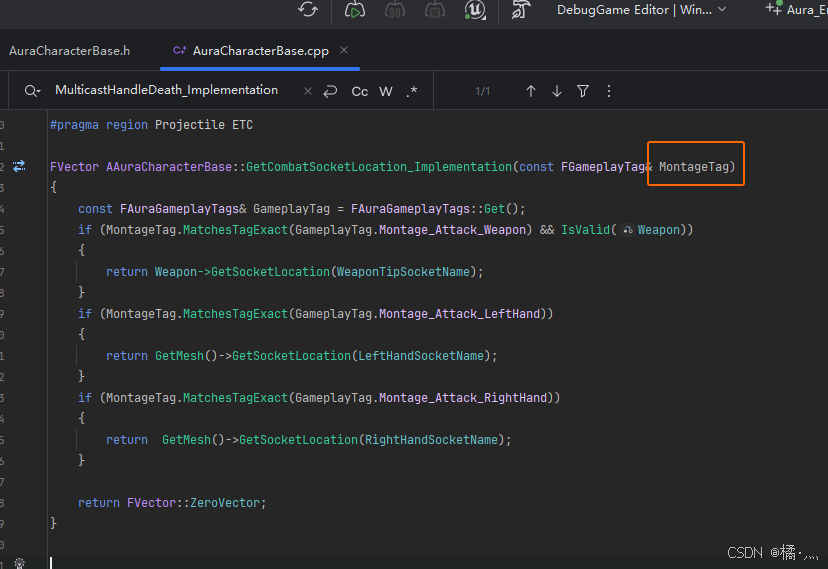
Task: Select the AuraCharacterBase.cpp tab
Action: [x=260, y=51]
